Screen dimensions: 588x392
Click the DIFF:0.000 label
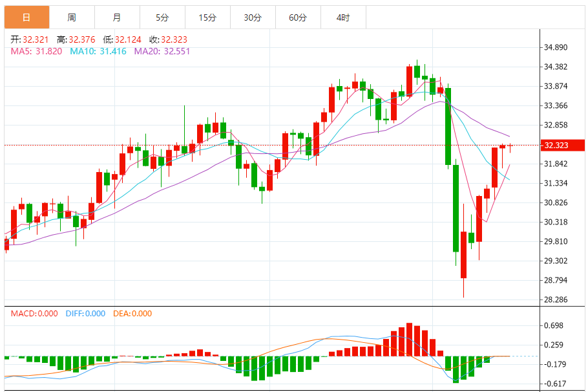point(85,314)
